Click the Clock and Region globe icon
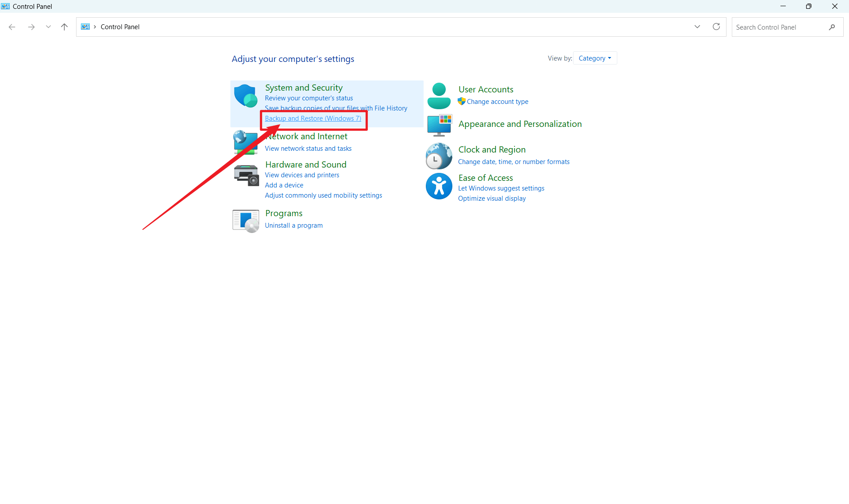 439,156
